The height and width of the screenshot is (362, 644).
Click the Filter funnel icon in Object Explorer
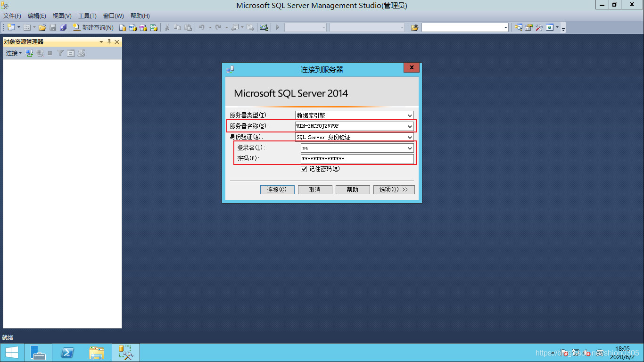click(x=60, y=53)
